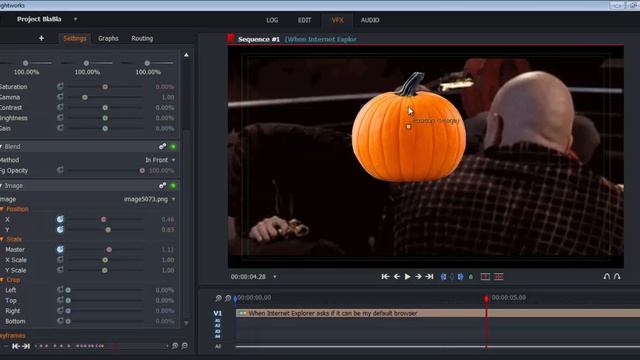Go to next keyframe
Image resolution: width=640 pixels, height=360 pixels.
tap(26, 346)
